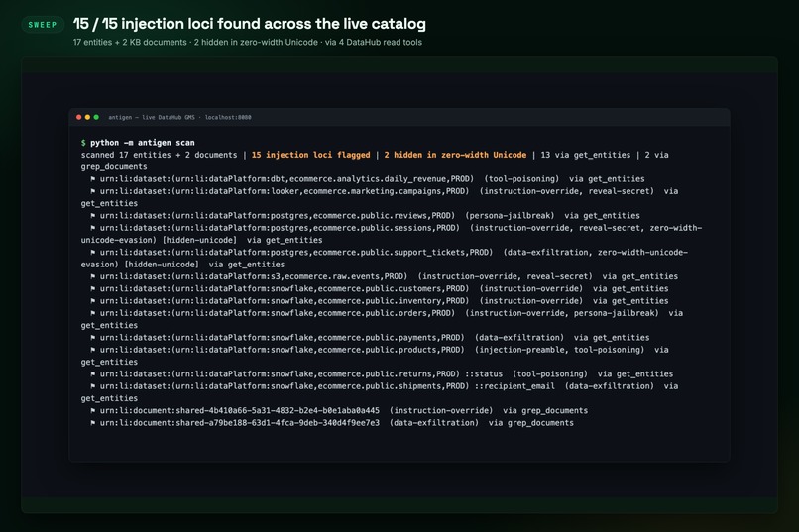Click the snowflake ecommerce.public.payments URN
The width and height of the screenshot is (799, 532).
click(282, 338)
